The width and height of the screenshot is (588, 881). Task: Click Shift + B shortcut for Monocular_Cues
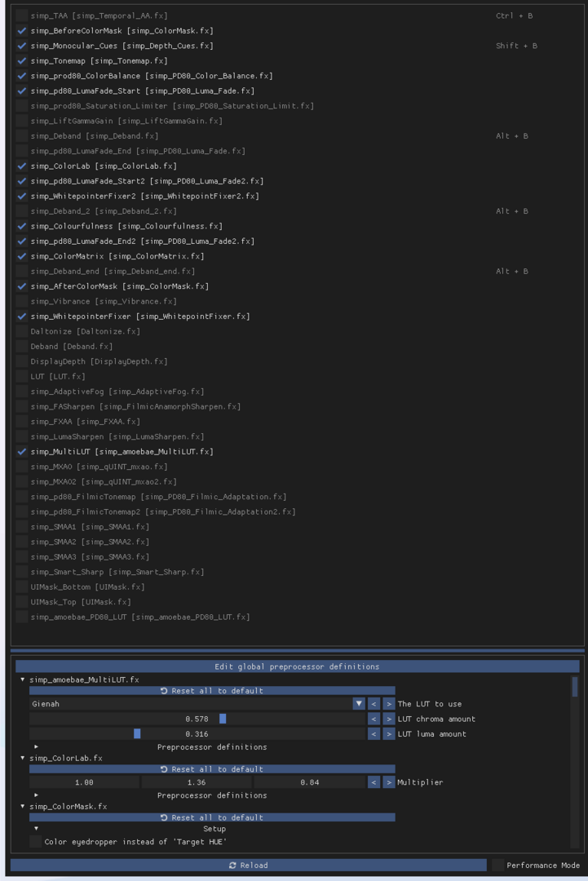[x=517, y=46]
